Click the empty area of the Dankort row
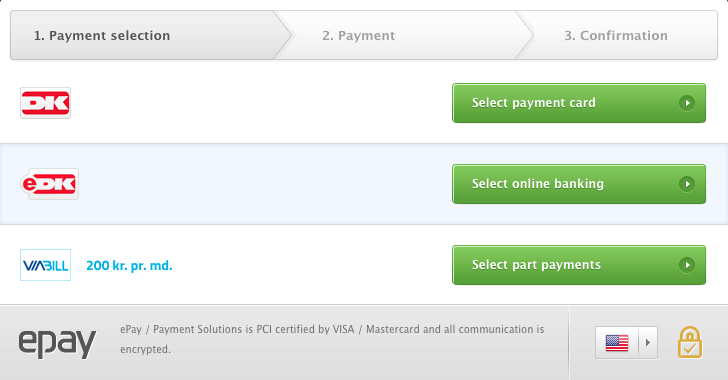 [260, 103]
